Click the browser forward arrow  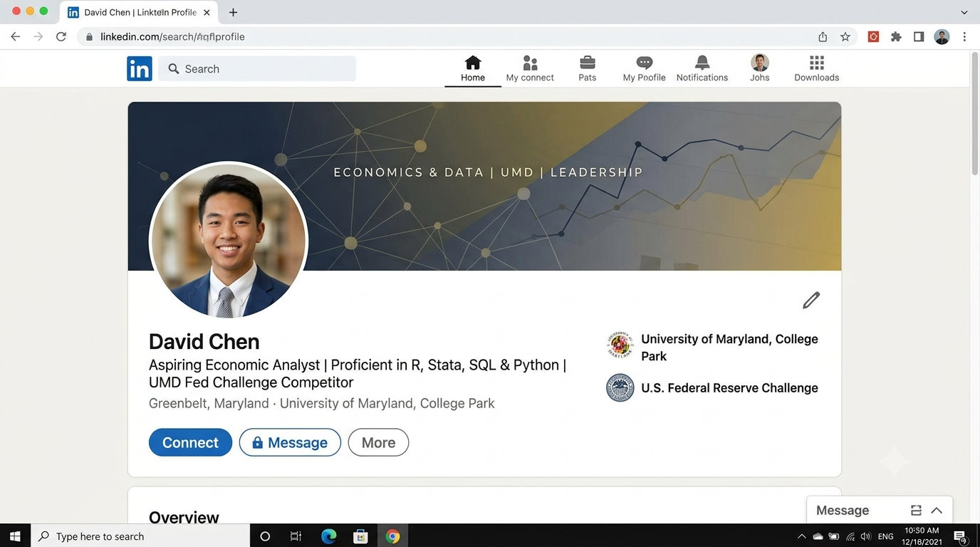point(38,37)
